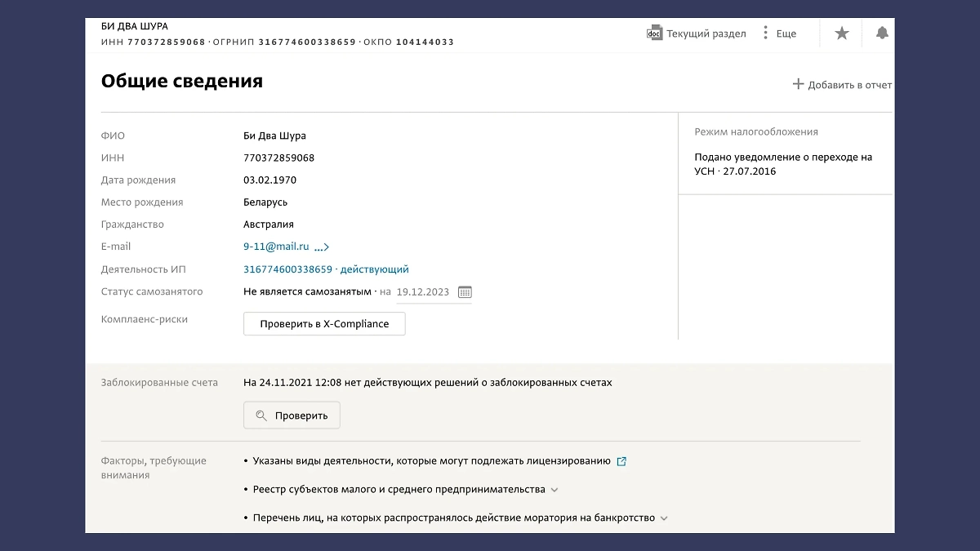Click the arrow after the email address
Viewport: 980px width, 551px height.
pyautogui.click(x=323, y=247)
